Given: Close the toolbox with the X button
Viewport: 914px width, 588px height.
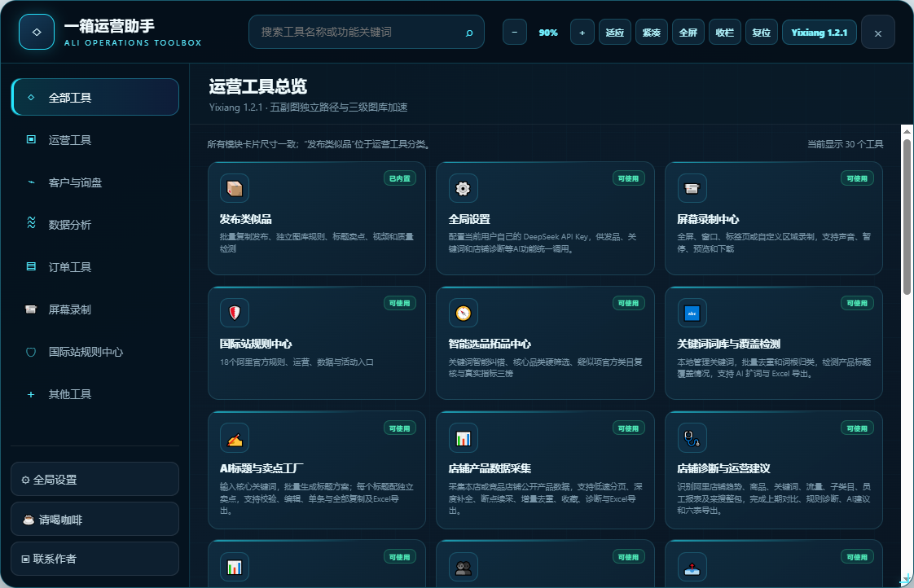Looking at the screenshot, I should click(x=878, y=33).
